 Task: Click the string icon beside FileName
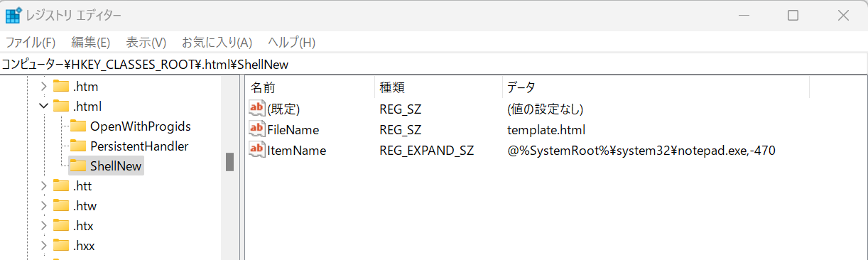tap(256, 129)
